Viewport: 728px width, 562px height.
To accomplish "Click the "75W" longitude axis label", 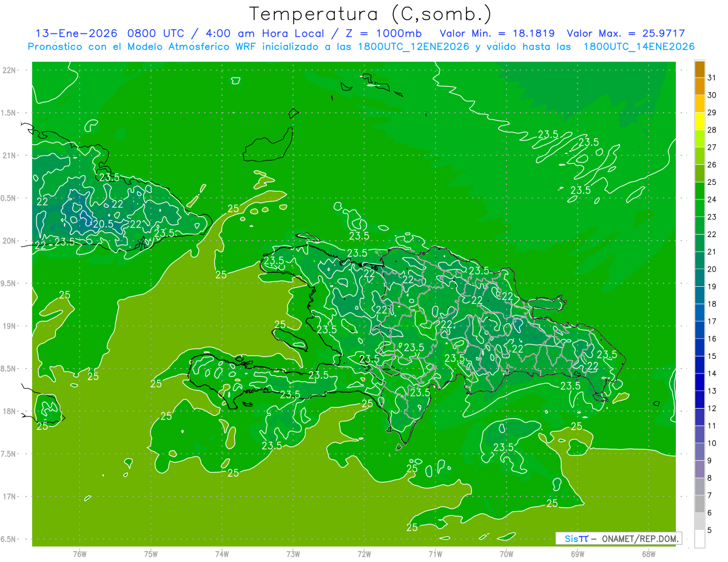I will pos(151,554).
